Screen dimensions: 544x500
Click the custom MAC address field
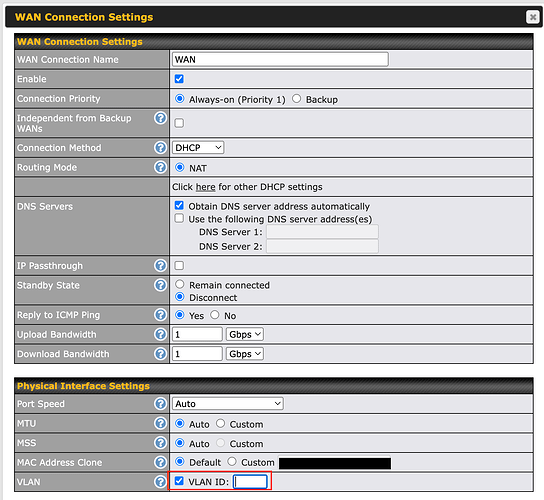tap(335, 463)
